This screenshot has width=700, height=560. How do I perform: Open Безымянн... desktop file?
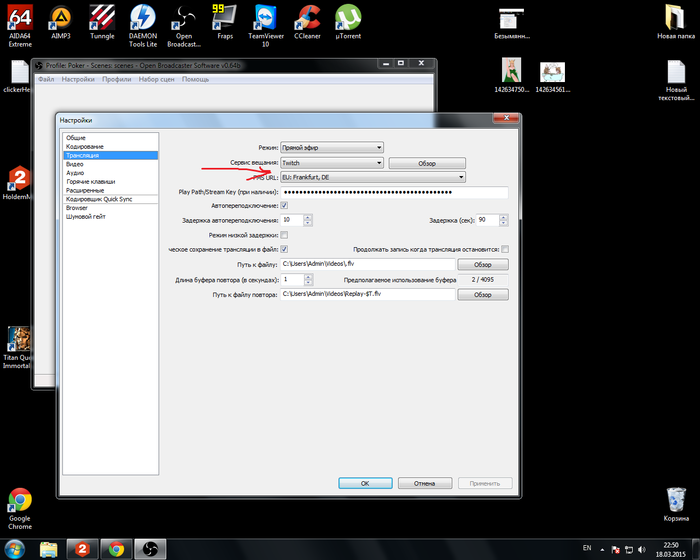point(512,23)
